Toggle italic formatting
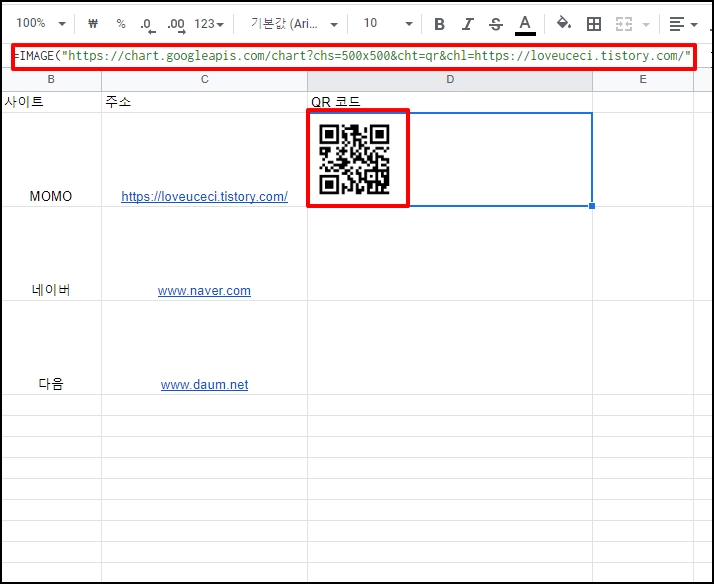This screenshot has height=584, width=714. click(x=468, y=24)
